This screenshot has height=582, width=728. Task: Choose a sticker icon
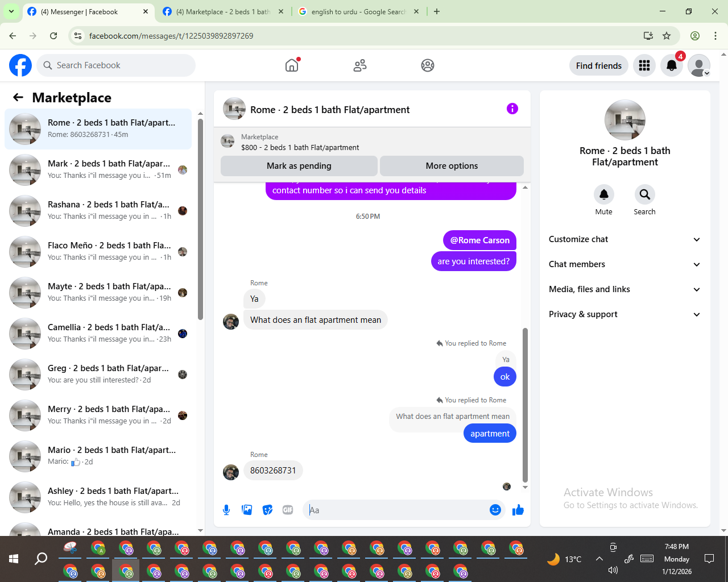click(267, 510)
